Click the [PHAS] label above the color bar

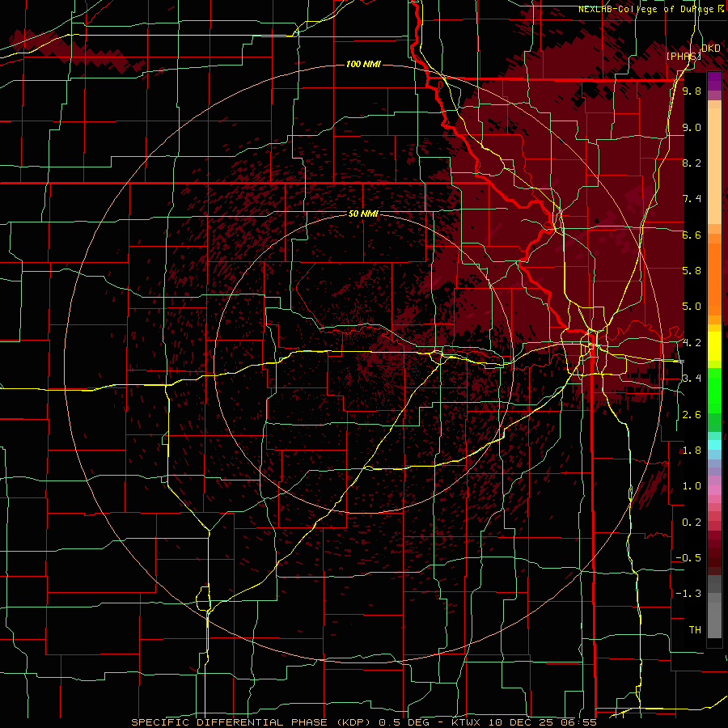point(684,56)
